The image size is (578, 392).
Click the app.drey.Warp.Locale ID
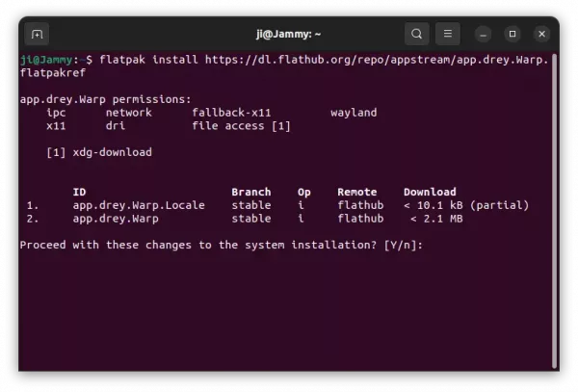pyautogui.click(x=139, y=205)
